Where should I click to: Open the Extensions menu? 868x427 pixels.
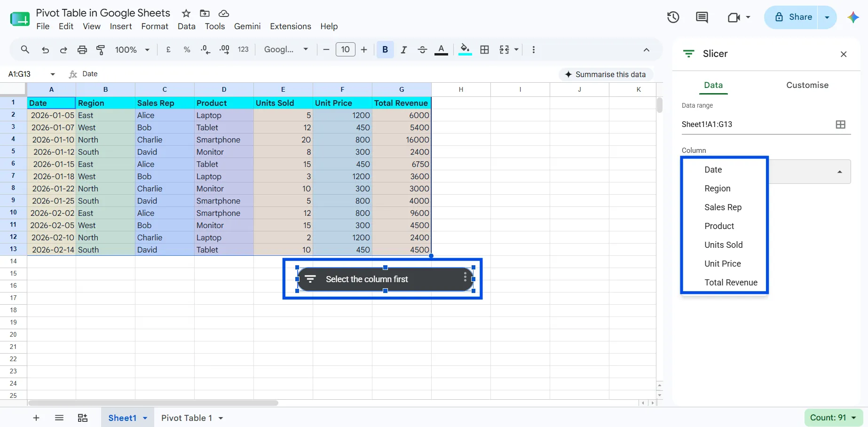coord(291,26)
